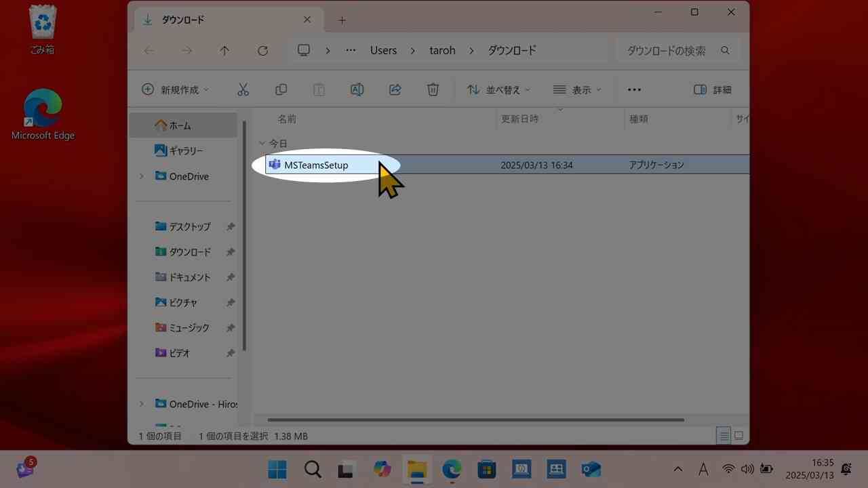Open the 並べ替え sort dropdown
The height and width of the screenshot is (488, 868).
click(x=499, y=89)
